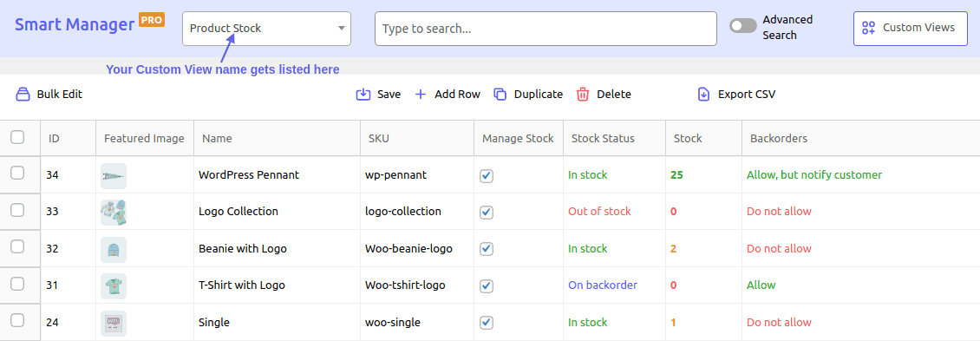Click the Delete button label
This screenshot has height=341, width=980.
614,95
